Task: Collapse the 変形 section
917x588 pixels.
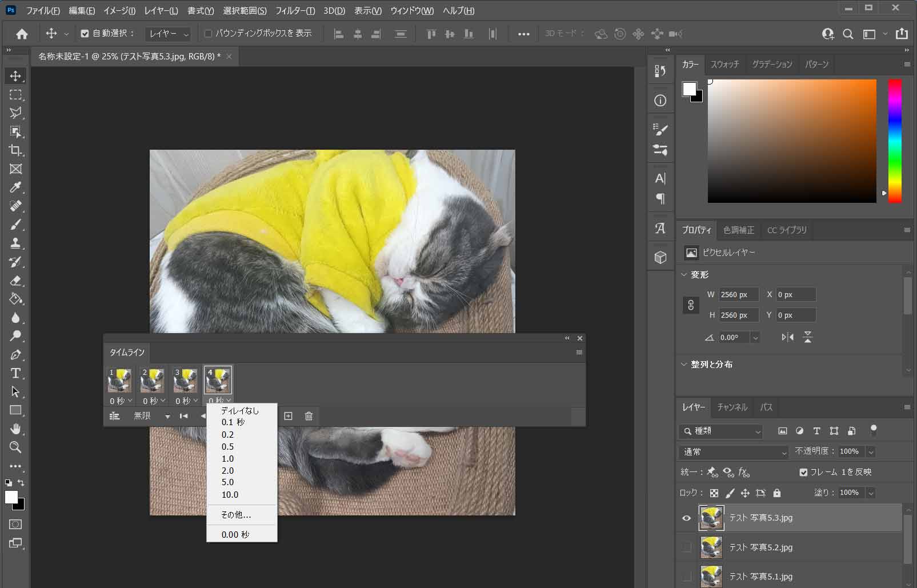Action: (684, 275)
